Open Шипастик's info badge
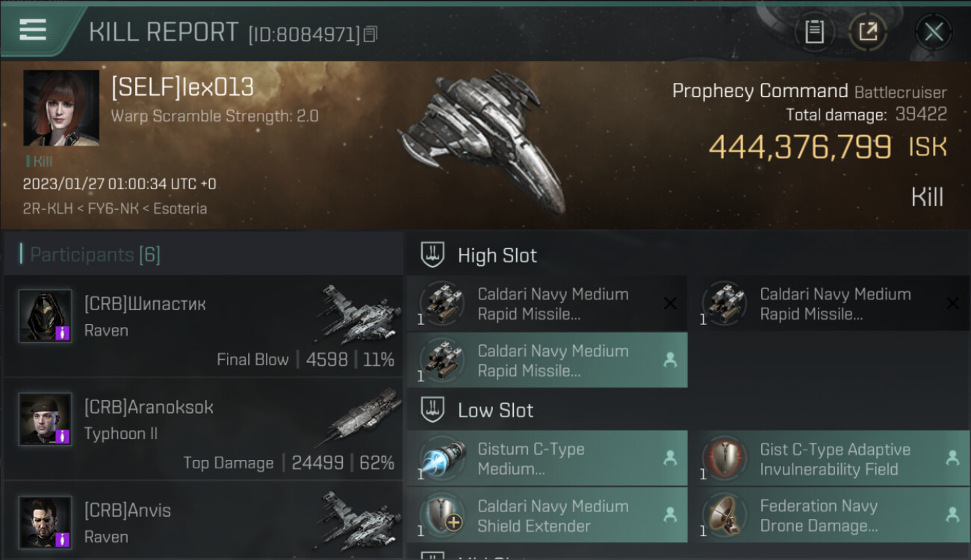971x560 pixels. [63, 333]
